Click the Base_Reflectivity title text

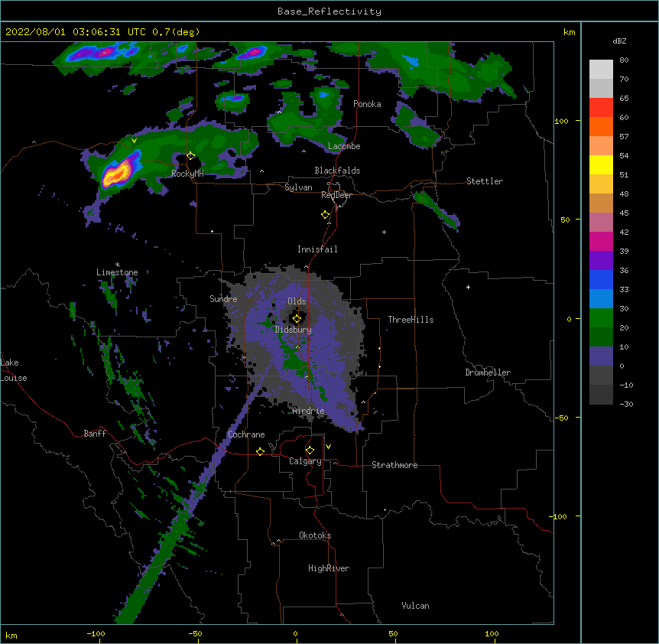(x=329, y=11)
